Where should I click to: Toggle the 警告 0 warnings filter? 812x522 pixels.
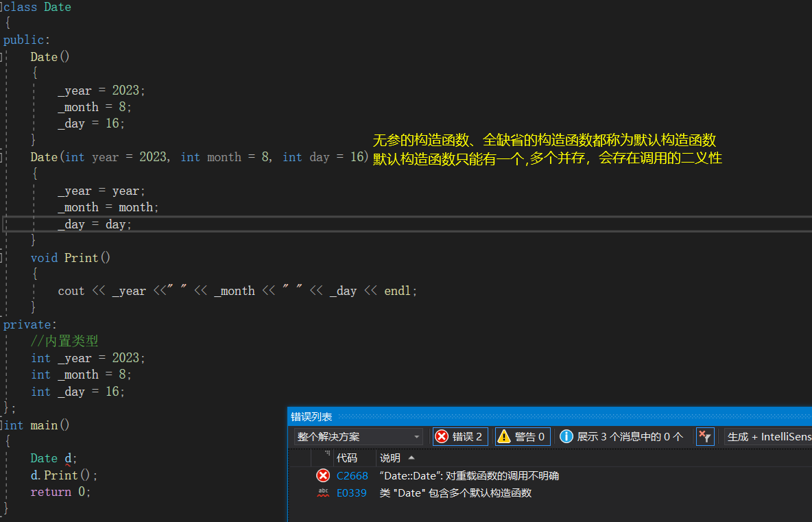tap(523, 436)
